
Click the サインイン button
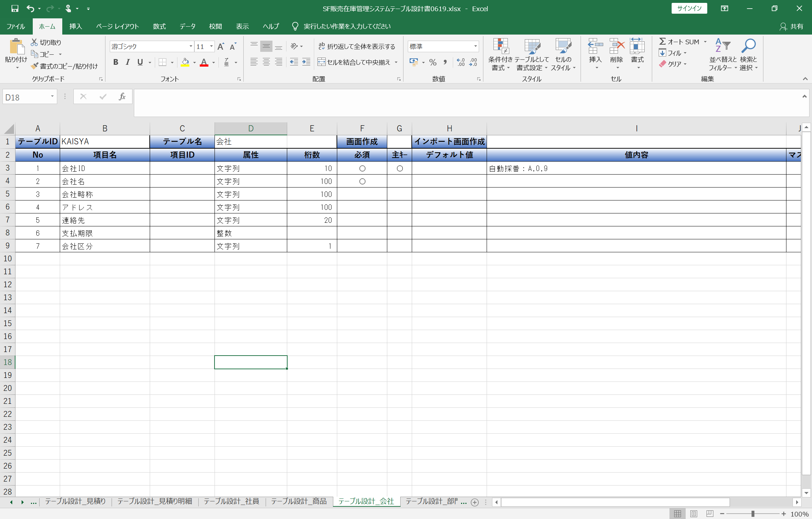coord(689,9)
